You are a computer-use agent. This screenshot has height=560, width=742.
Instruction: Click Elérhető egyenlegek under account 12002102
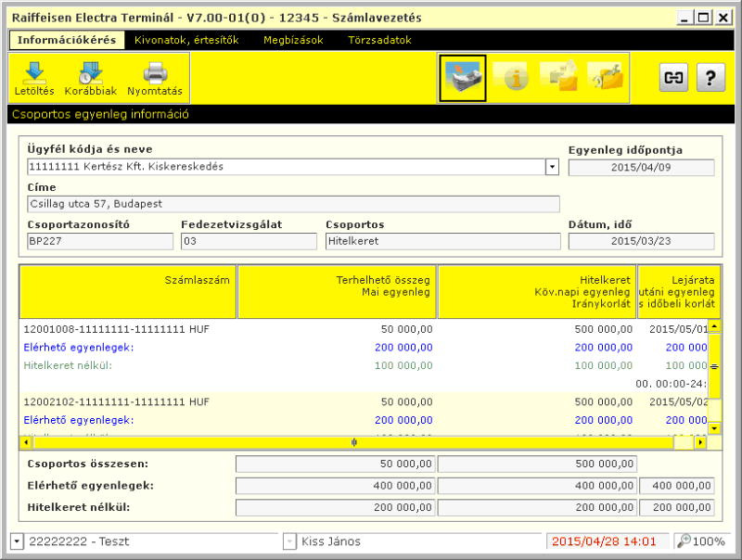point(79,420)
